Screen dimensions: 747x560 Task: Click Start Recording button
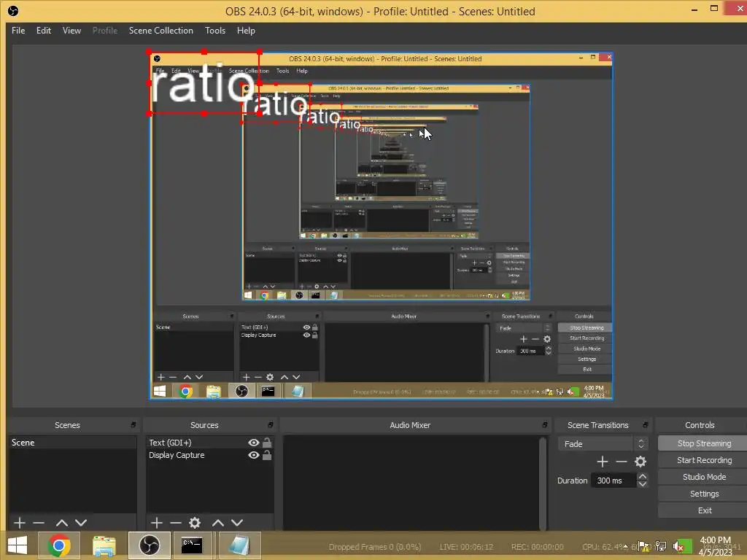[704, 460]
